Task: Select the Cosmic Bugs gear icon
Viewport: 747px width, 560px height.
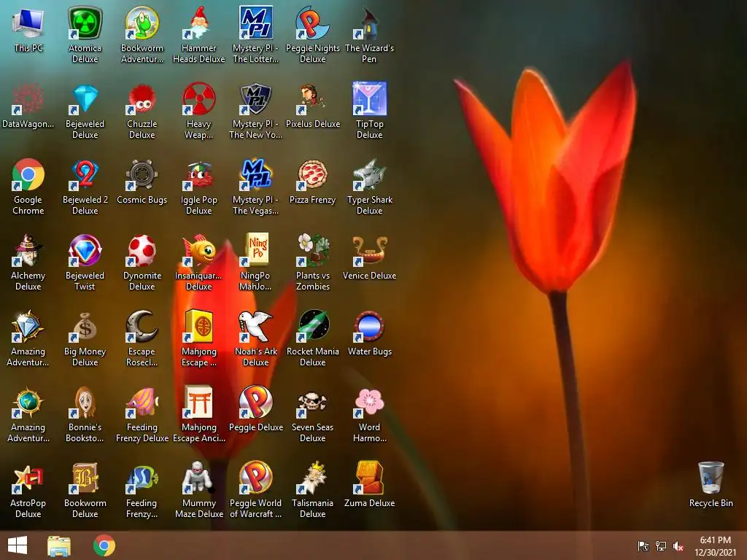Action: pyautogui.click(x=142, y=174)
